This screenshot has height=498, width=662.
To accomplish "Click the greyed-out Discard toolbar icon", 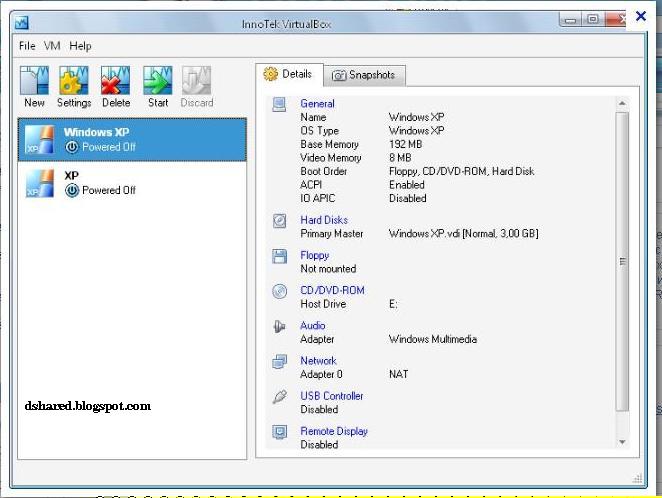I will tap(197, 80).
